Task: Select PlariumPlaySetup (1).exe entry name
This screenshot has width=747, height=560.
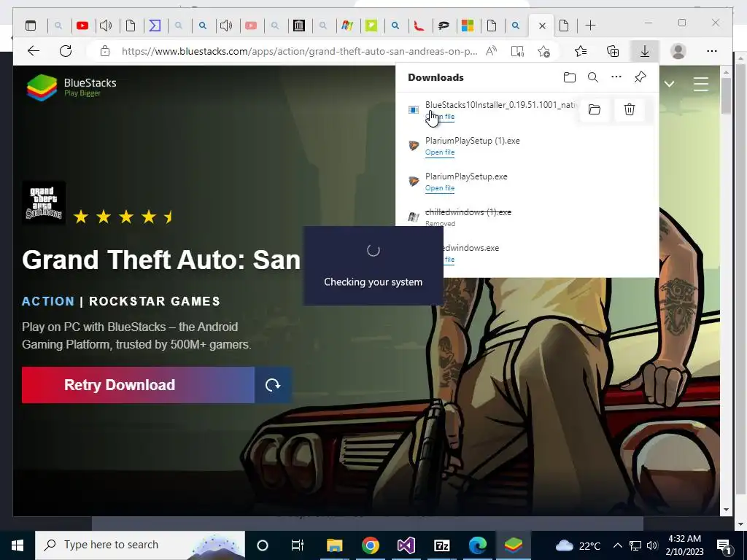Action: (x=473, y=141)
